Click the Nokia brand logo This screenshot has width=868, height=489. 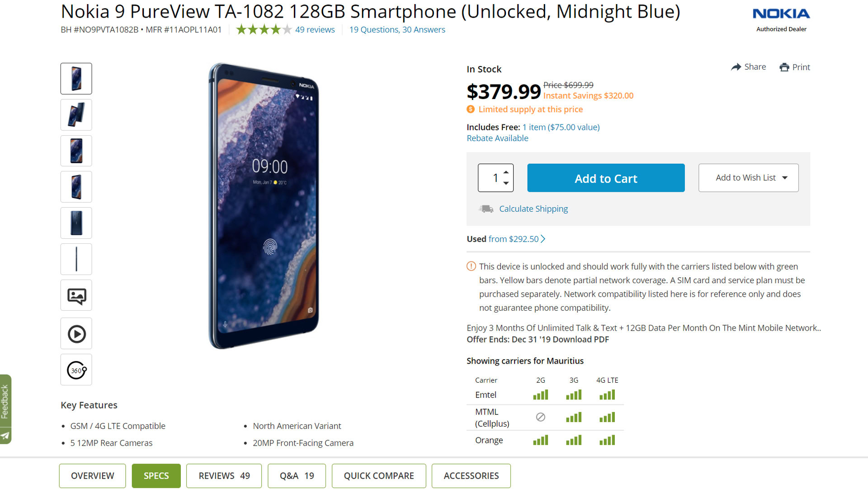(x=781, y=14)
